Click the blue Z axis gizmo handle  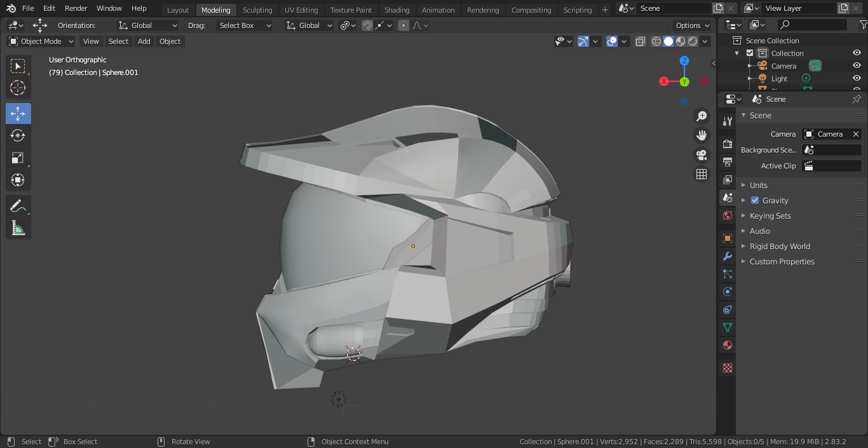[x=684, y=61]
